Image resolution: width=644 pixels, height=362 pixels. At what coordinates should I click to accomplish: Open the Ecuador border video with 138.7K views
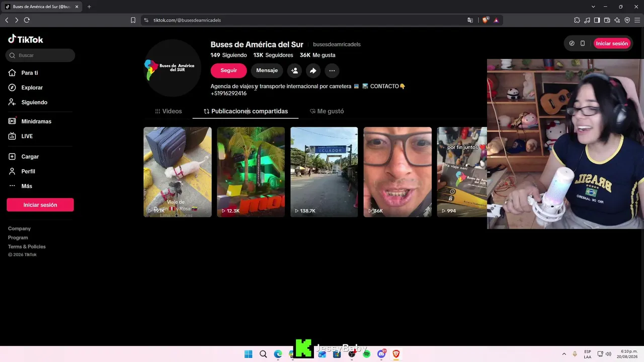click(324, 172)
